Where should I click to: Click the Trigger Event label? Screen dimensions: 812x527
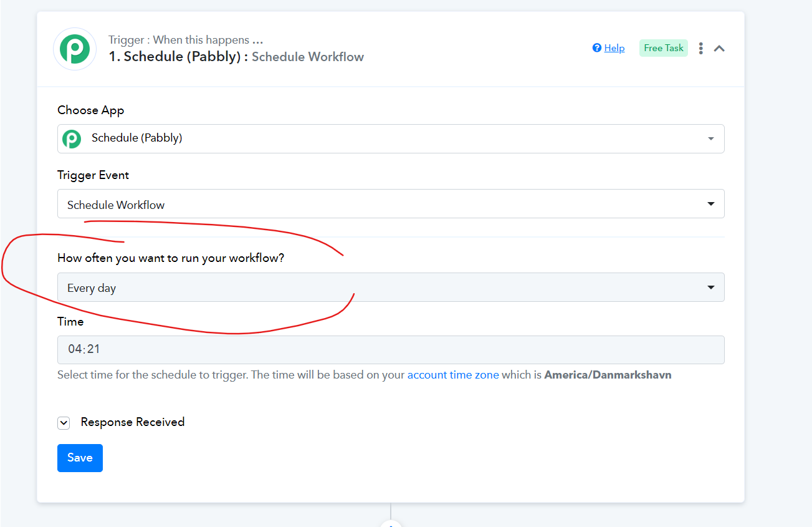(x=93, y=175)
